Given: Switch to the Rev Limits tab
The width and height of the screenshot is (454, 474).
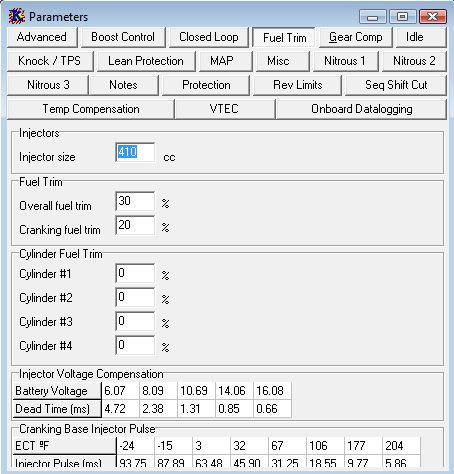Looking at the screenshot, I should tap(297, 85).
